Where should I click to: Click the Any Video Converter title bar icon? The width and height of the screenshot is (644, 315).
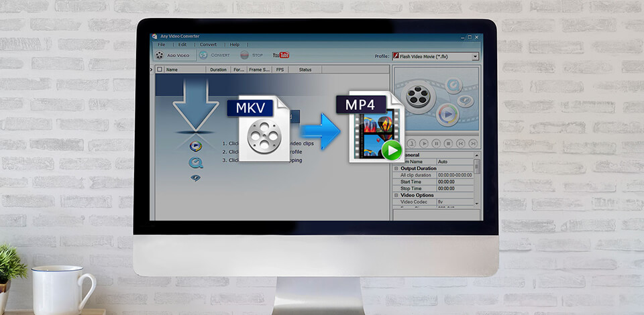tap(154, 36)
